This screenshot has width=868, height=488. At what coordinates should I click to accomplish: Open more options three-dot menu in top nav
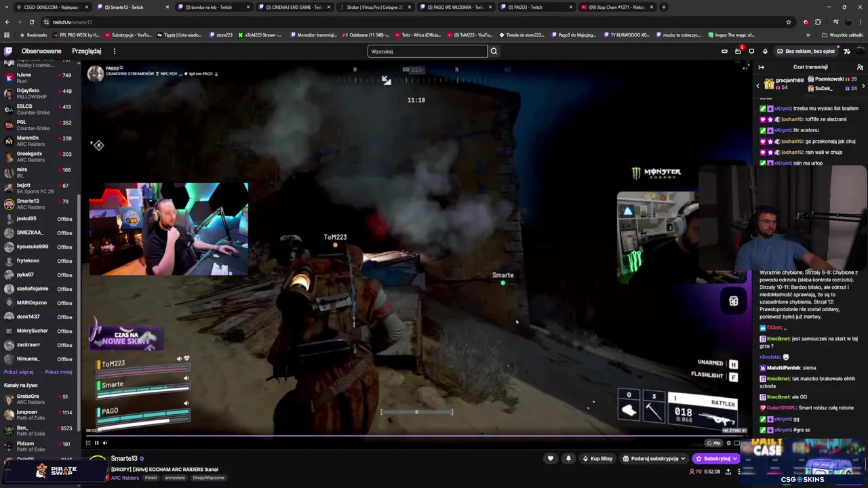[114, 51]
